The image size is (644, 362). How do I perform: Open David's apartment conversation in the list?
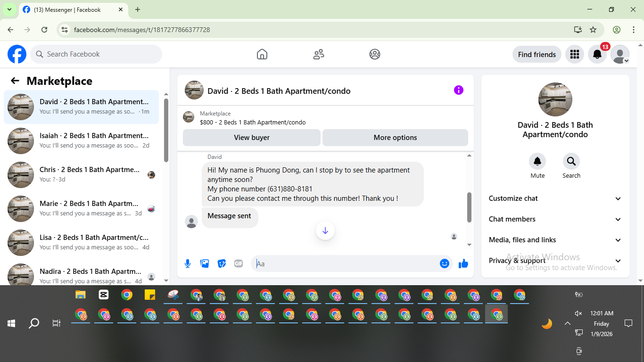pyautogui.click(x=82, y=107)
